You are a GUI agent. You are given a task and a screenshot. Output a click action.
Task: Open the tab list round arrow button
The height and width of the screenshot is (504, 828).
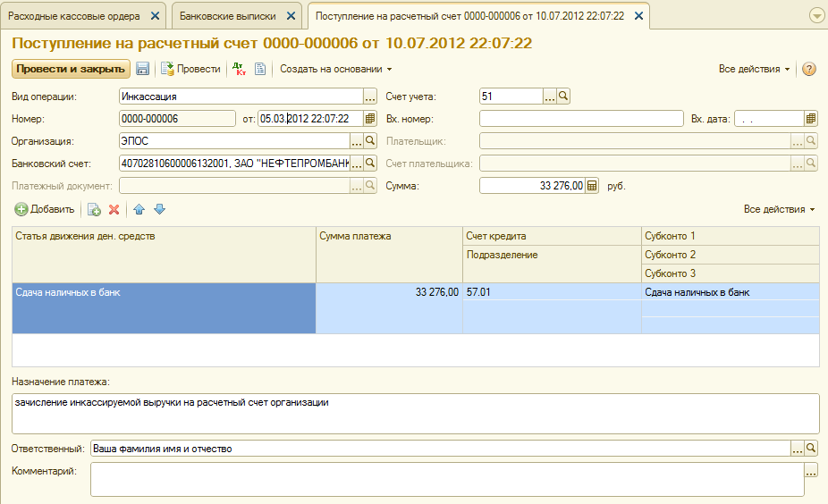tap(817, 16)
